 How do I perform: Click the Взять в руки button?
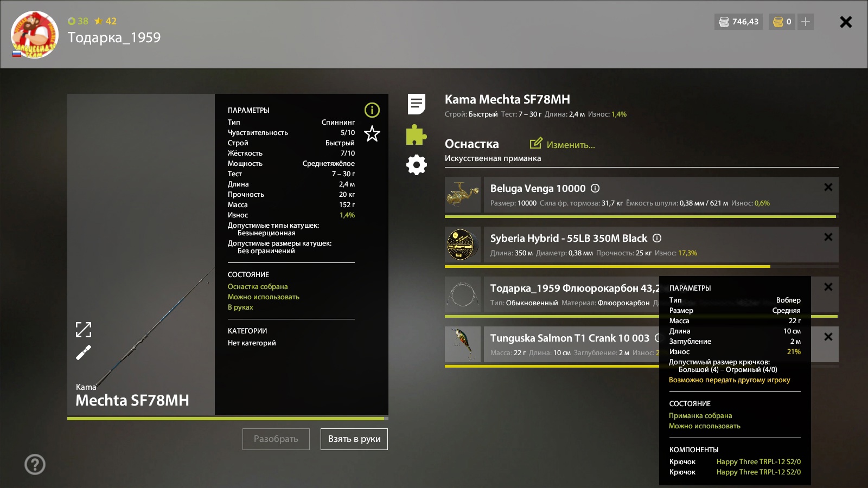tap(354, 439)
